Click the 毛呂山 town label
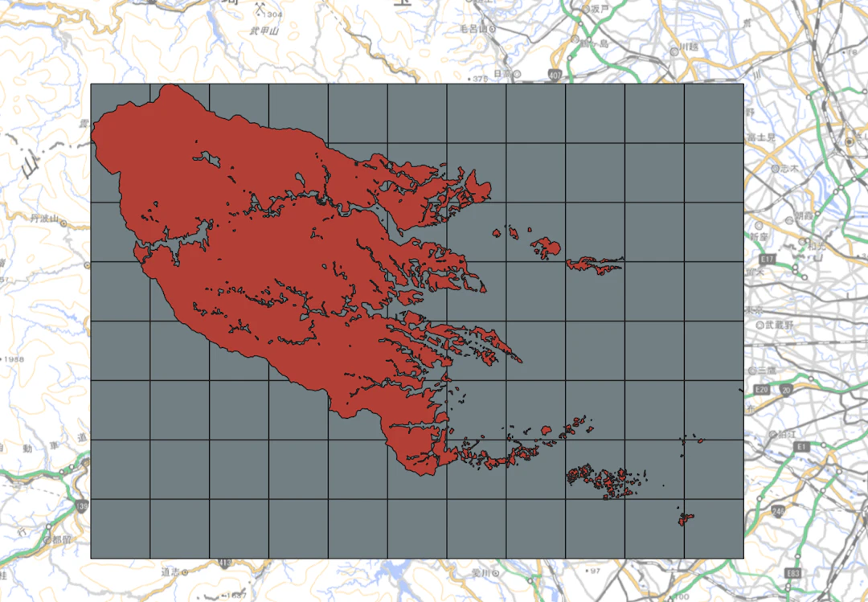The width and height of the screenshot is (868, 602). [x=473, y=28]
